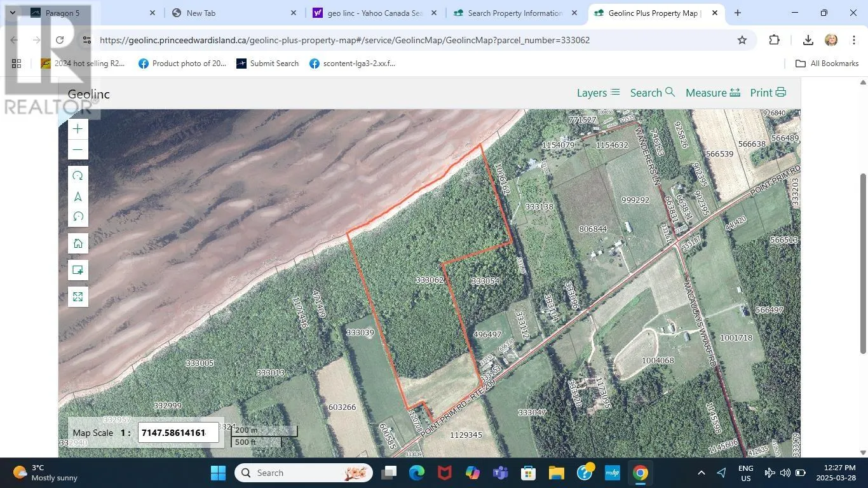Open the add-map-view tool
Viewport: 868px width, 488px height.
[x=78, y=269]
